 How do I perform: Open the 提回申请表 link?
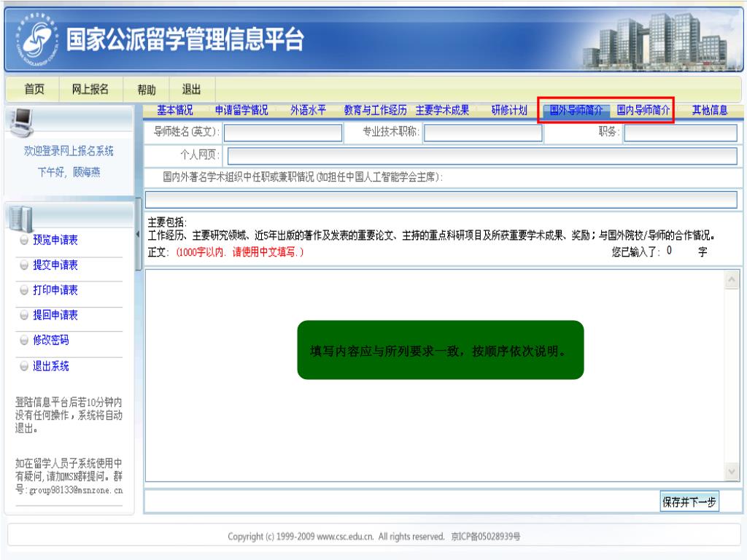[x=55, y=315]
